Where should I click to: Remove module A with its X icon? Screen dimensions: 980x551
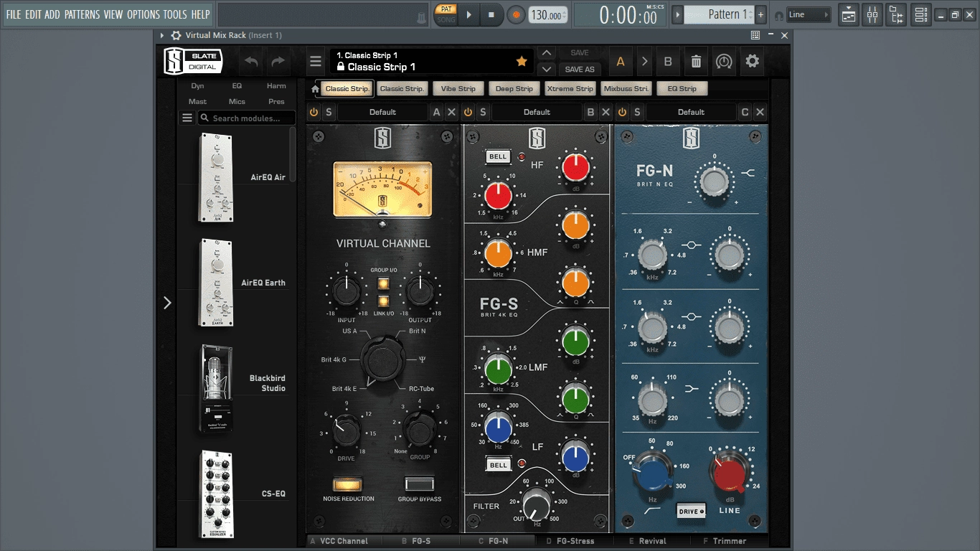coord(451,112)
